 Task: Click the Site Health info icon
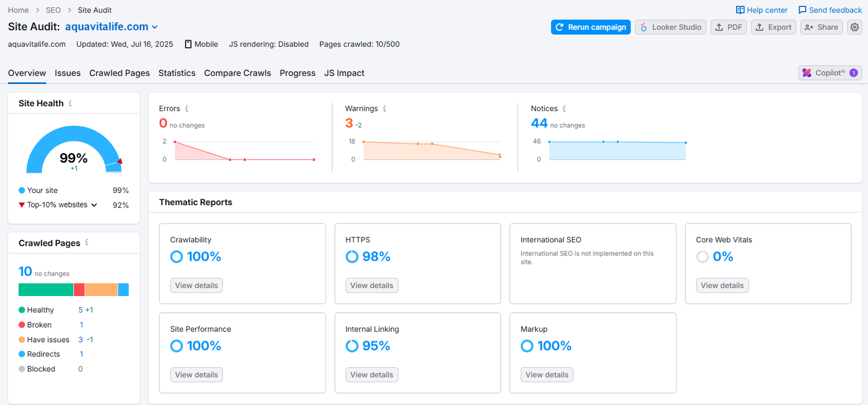point(70,103)
